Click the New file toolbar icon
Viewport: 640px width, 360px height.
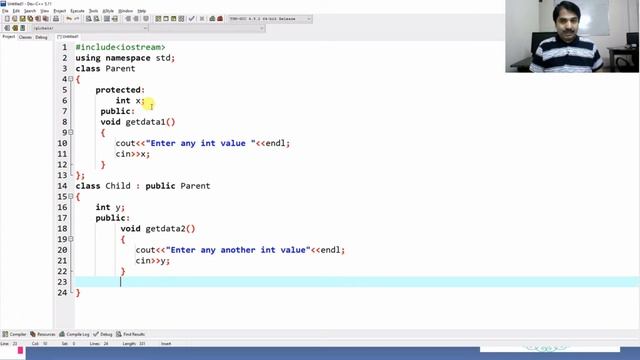[x=7, y=19]
